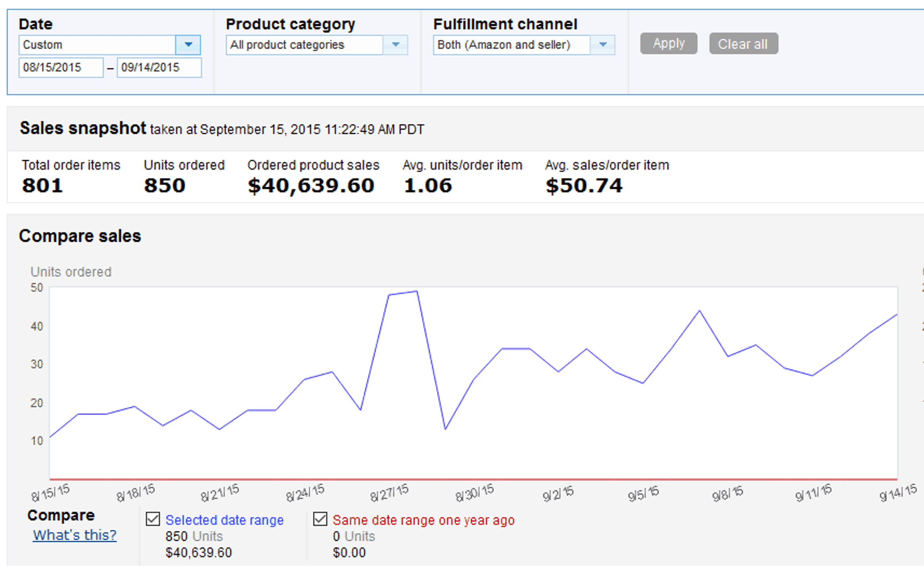The width and height of the screenshot is (924, 571).
Task: Click the Selected date range blue label
Action: point(224,520)
